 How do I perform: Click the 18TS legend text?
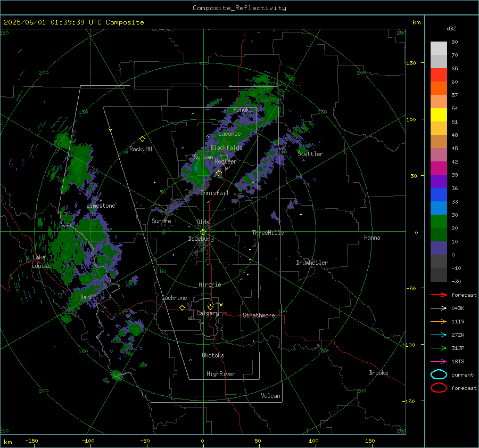click(458, 361)
